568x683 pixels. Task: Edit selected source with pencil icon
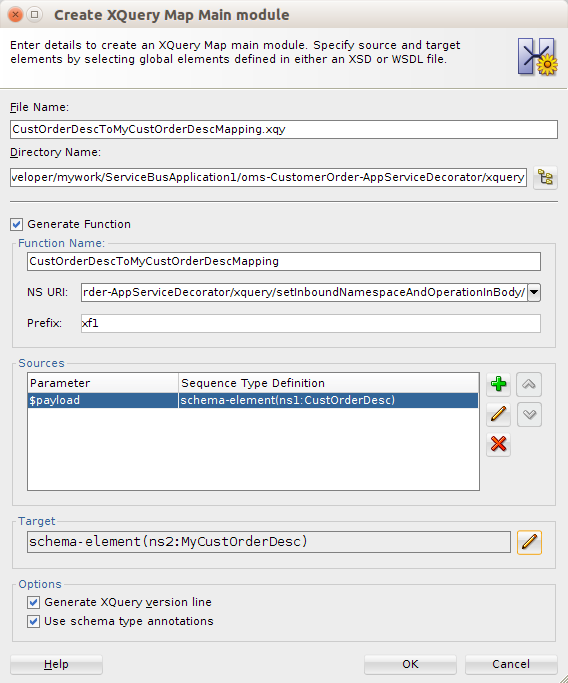tap(498, 414)
